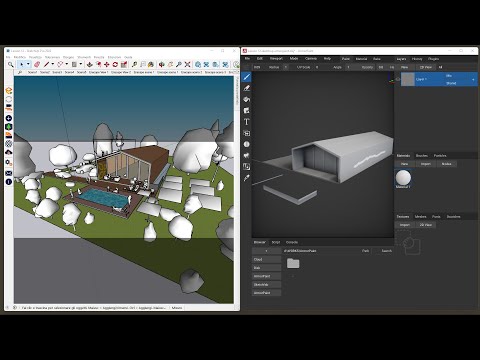Select the Eraser tool in ArmorPaint
This screenshot has height=360, width=480.
click(x=247, y=88)
